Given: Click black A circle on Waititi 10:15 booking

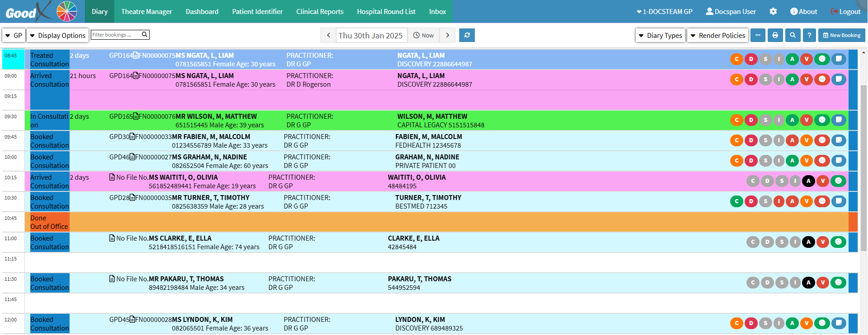Looking at the screenshot, I should 808,181.
